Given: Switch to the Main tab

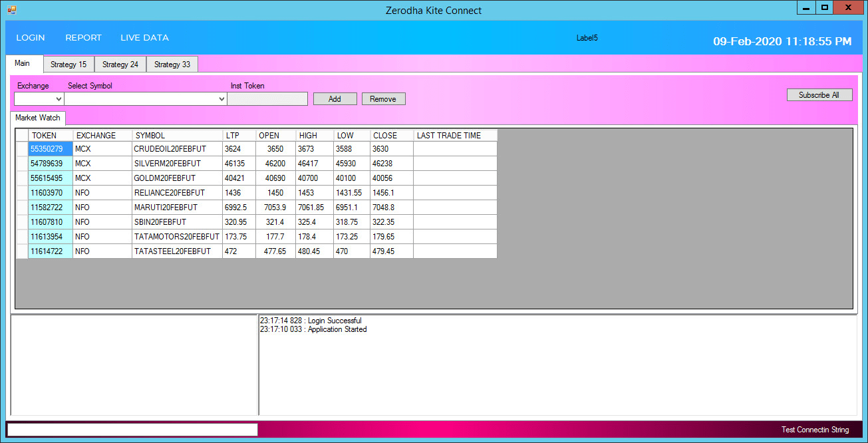Looking at the screenshot, I should (23, 64).
